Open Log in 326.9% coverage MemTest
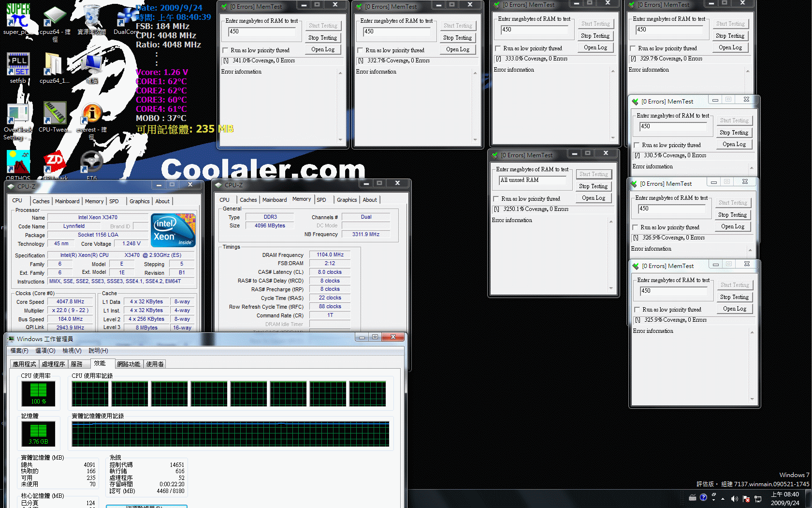812x508 pixels. tap(732, 226)
